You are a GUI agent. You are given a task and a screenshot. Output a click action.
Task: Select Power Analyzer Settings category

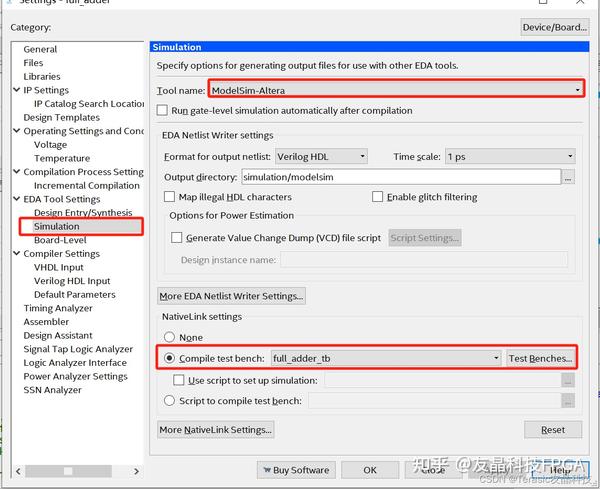click(x=75, y=377)
